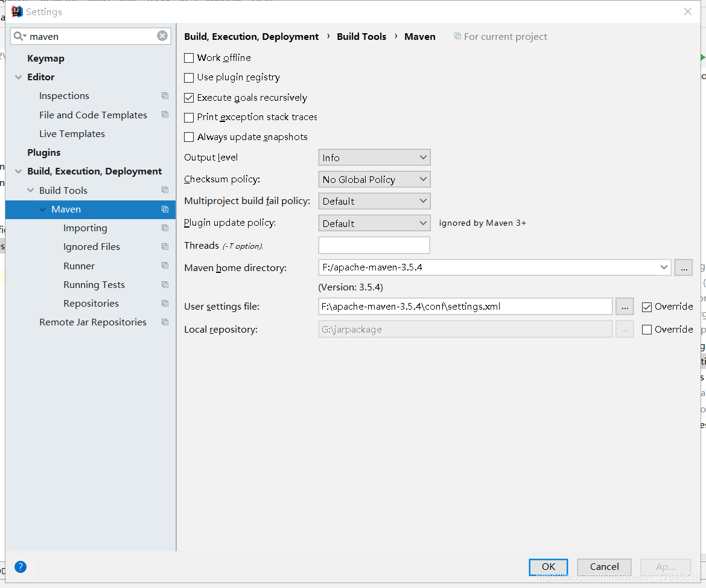Click project-level icon beside Runner

tap(165, 266)
